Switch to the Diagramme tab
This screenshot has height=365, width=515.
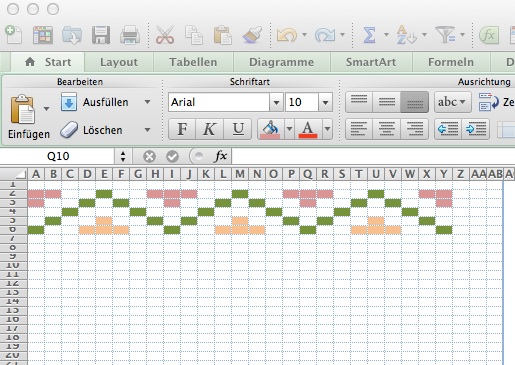(x=281, y=62)
